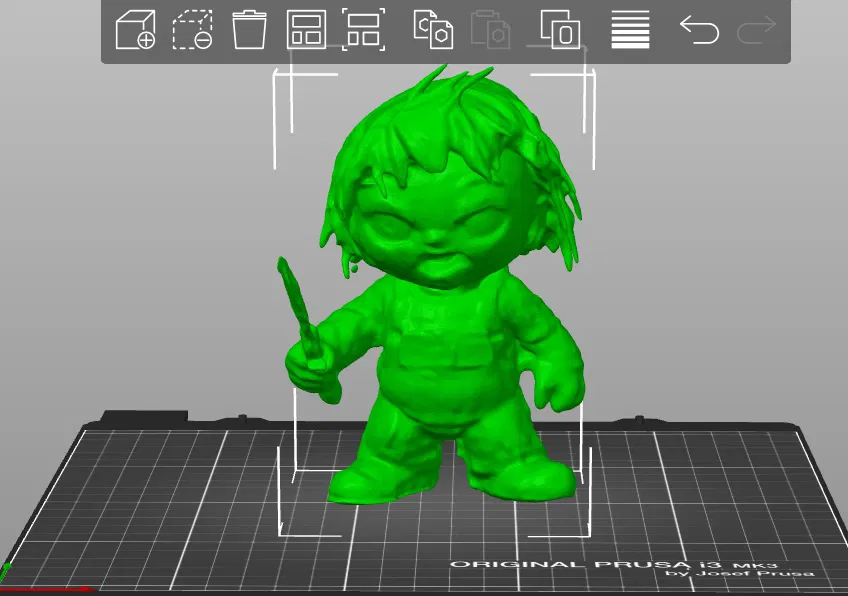Arrange only the current selection
The height and width of the screenshot is (596, 848).
pos(365,31)
